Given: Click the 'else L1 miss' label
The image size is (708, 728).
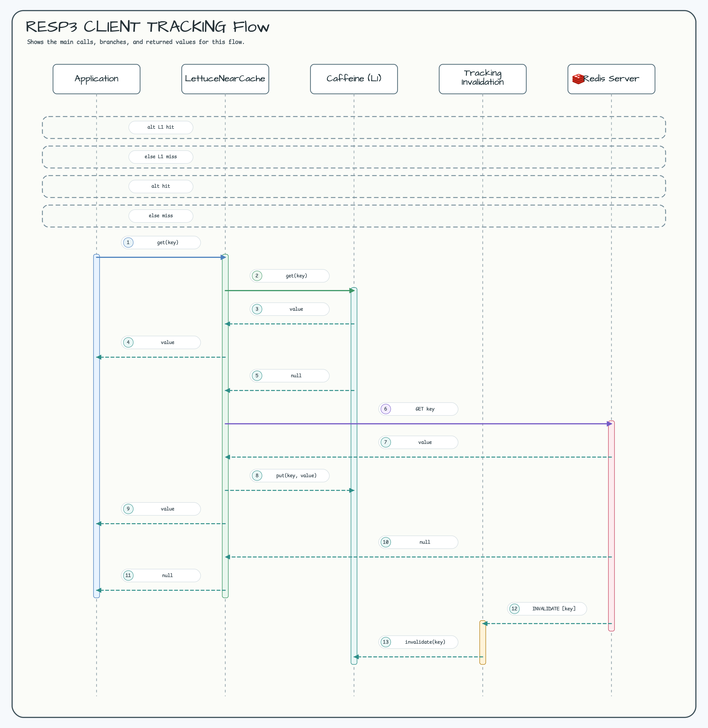Looking at the screenshot, I should pos(161,157).
